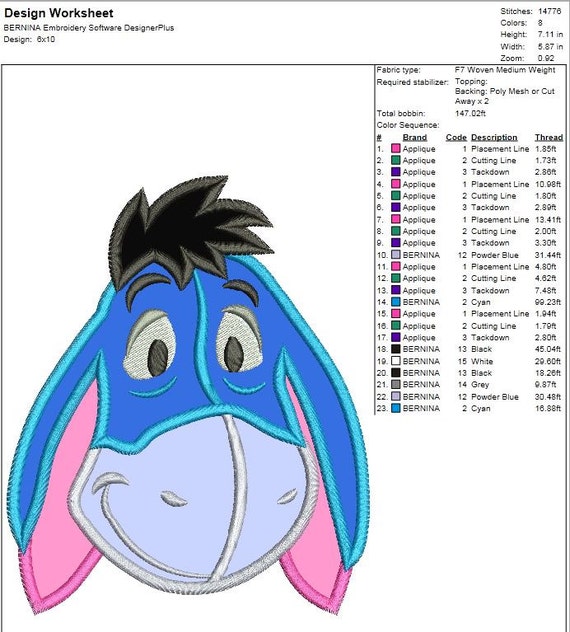
Task: Select the F7 Woven Medium Weight fabric text
Action: pyautogui.click(x=505, y=70)
